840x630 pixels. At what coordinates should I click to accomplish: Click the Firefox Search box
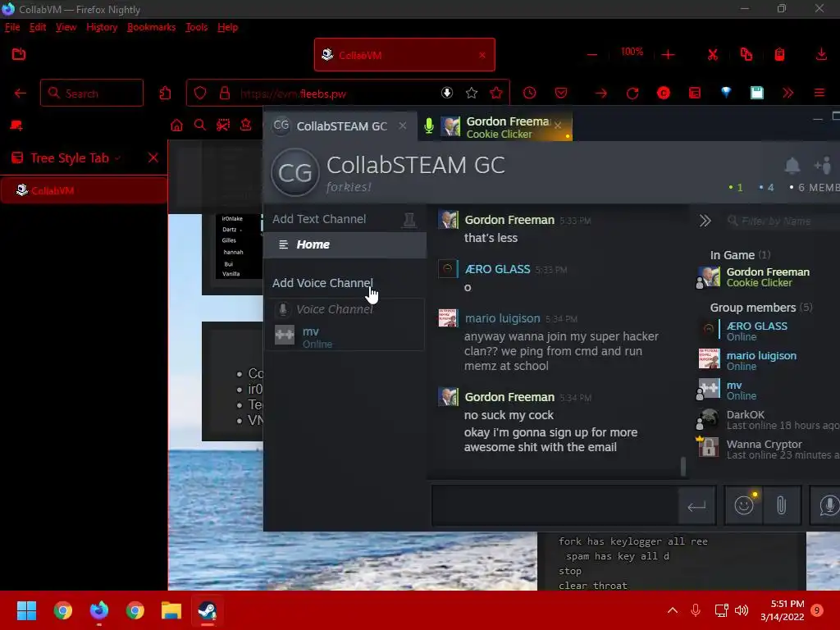pos(92,94)
